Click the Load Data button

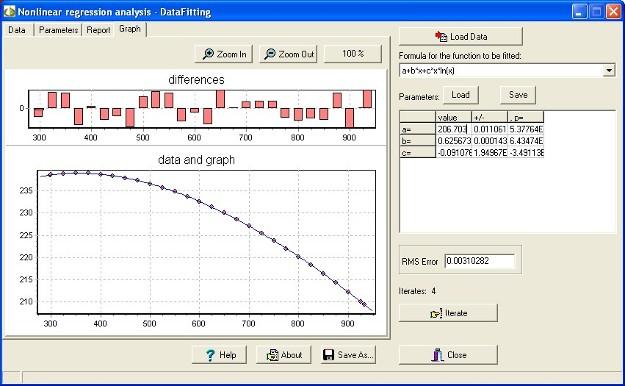461,37
